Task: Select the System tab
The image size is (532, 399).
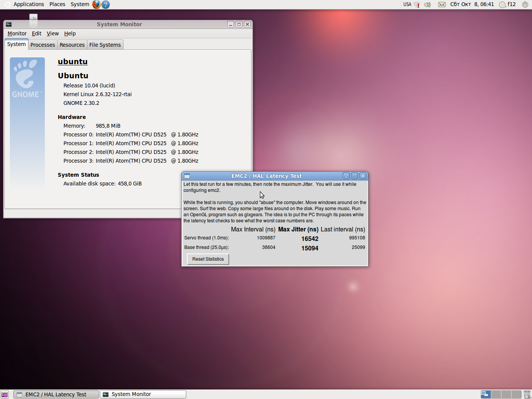Action: tap(16, 44)
